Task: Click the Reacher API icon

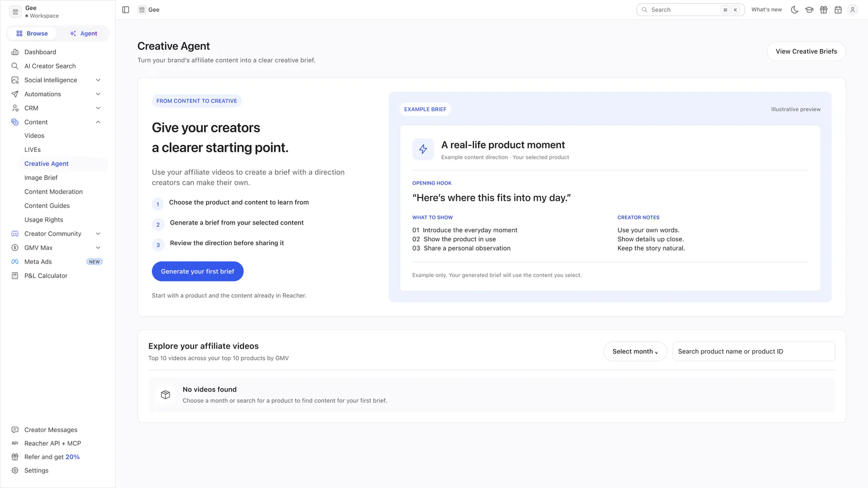Action: [15, 444]
